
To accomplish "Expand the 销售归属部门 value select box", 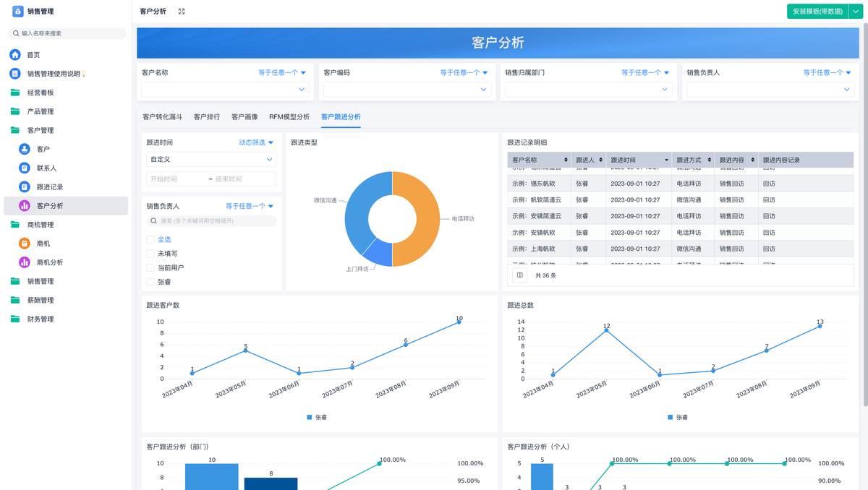I will tap(589, 90).
